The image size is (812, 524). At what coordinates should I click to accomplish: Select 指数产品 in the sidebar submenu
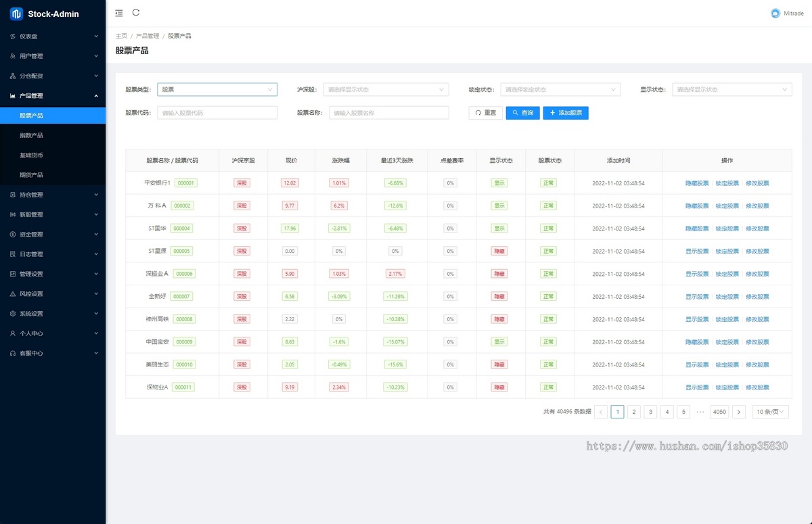pyautogui.click(x=53, y=135)
